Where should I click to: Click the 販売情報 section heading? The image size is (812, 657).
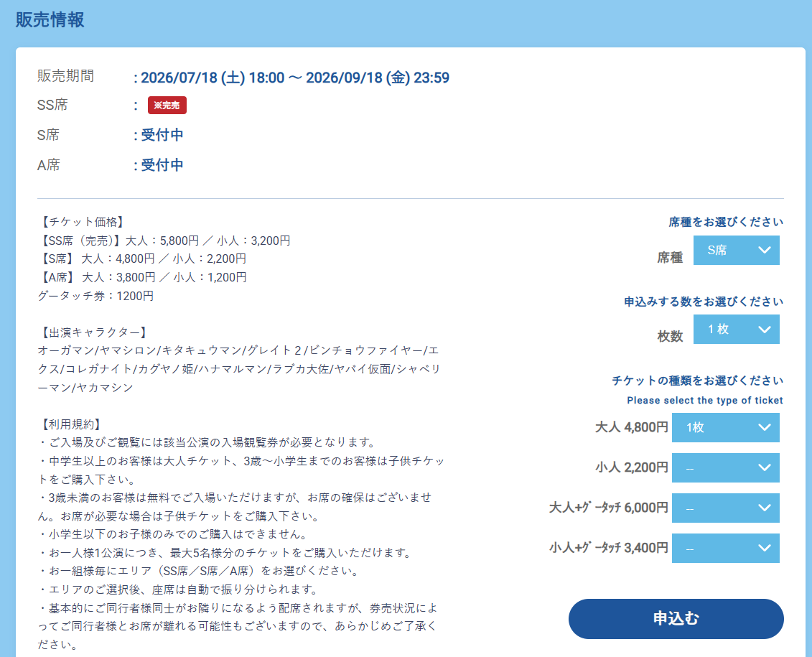tap(50, 19)
